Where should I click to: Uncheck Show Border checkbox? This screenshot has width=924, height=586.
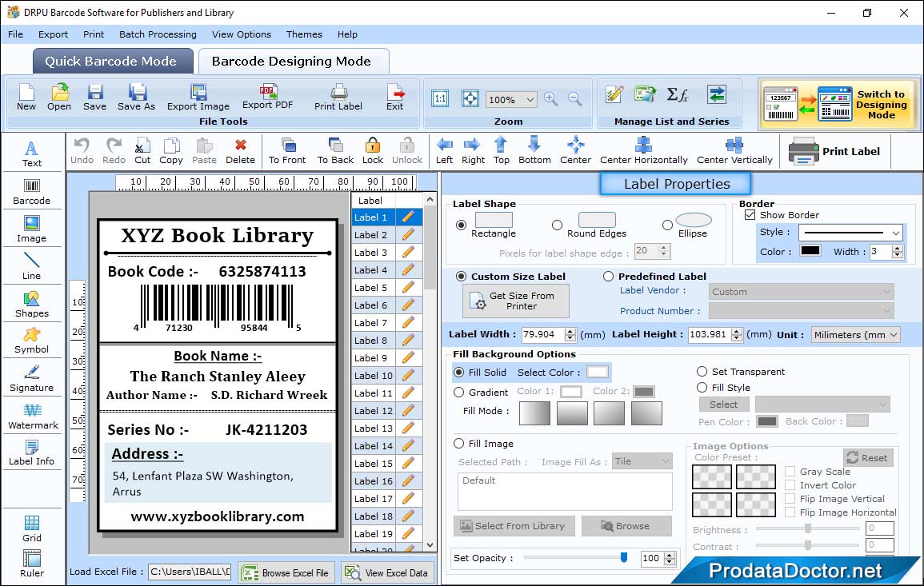click(x=750, y=215)
